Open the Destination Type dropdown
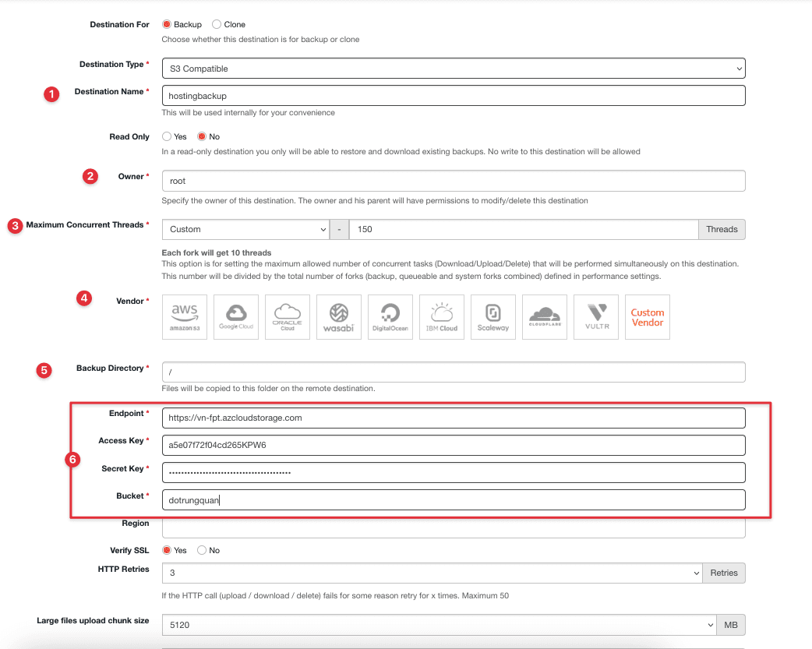812x649 pixels. tap(453, 69)
